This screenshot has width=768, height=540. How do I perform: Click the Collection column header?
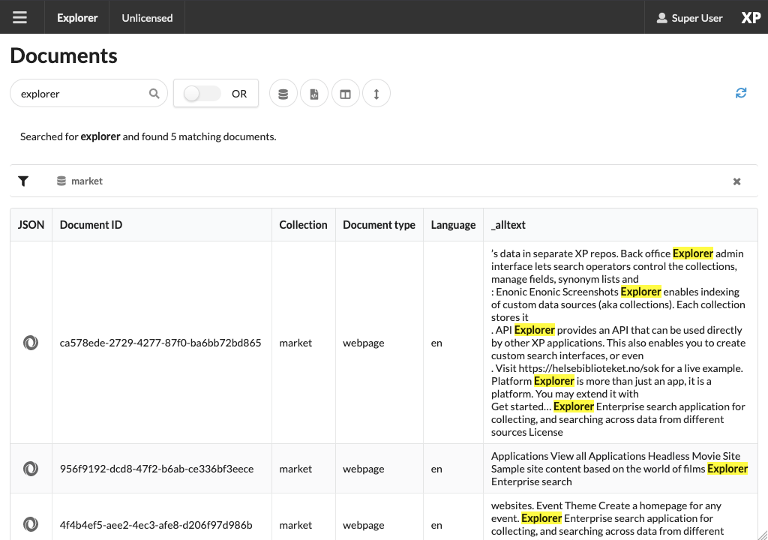point(303,225)
